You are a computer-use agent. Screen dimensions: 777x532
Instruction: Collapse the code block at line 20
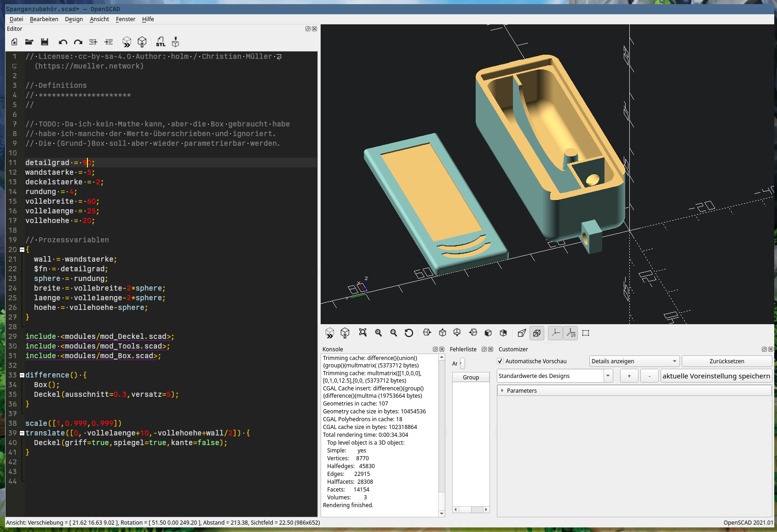(22, 250)
